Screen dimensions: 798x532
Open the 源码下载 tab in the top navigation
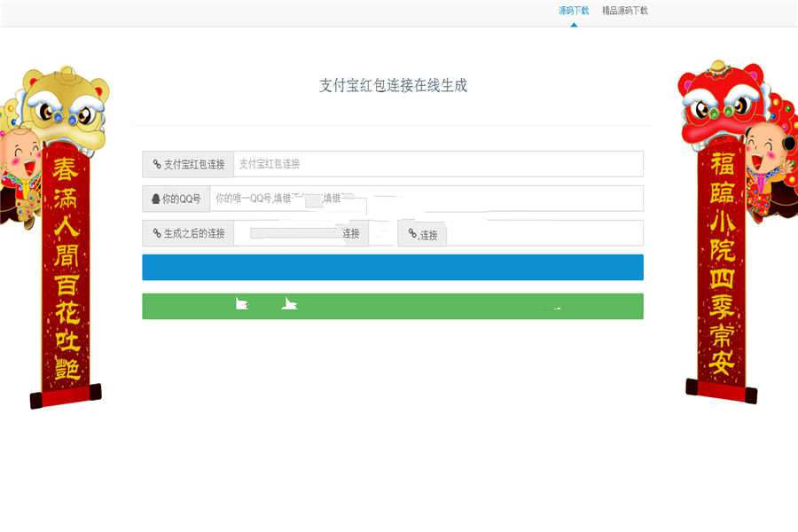click(x=574, y=11)
